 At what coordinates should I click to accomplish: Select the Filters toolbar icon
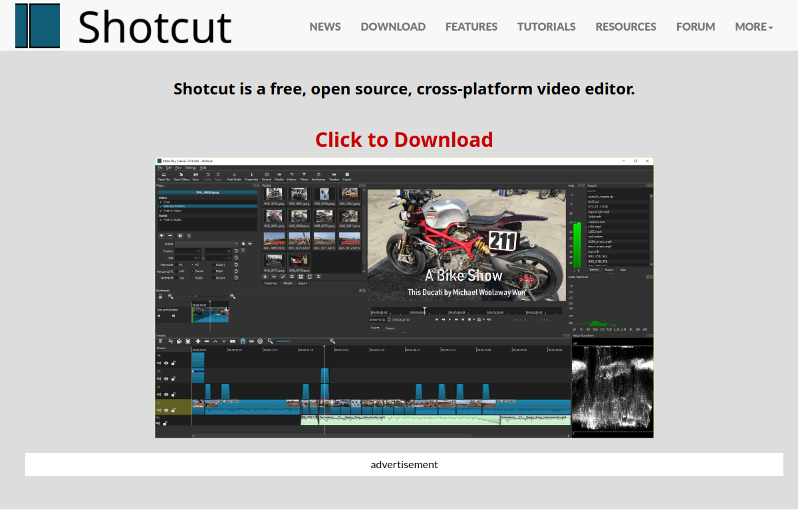click(x=304, y=174)
